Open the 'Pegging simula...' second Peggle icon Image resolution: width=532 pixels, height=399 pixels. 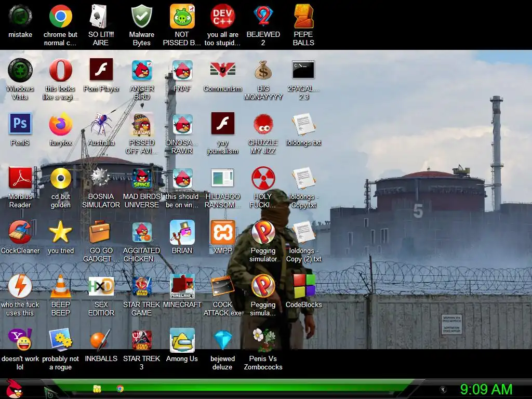[x=263, y=286]
